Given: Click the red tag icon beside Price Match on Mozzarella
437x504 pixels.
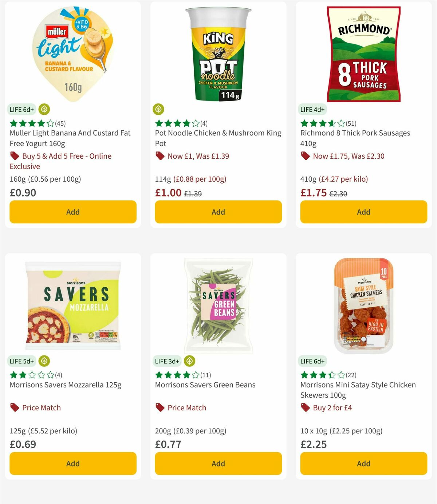Looking at the screenshot, I should pos(14,407).
